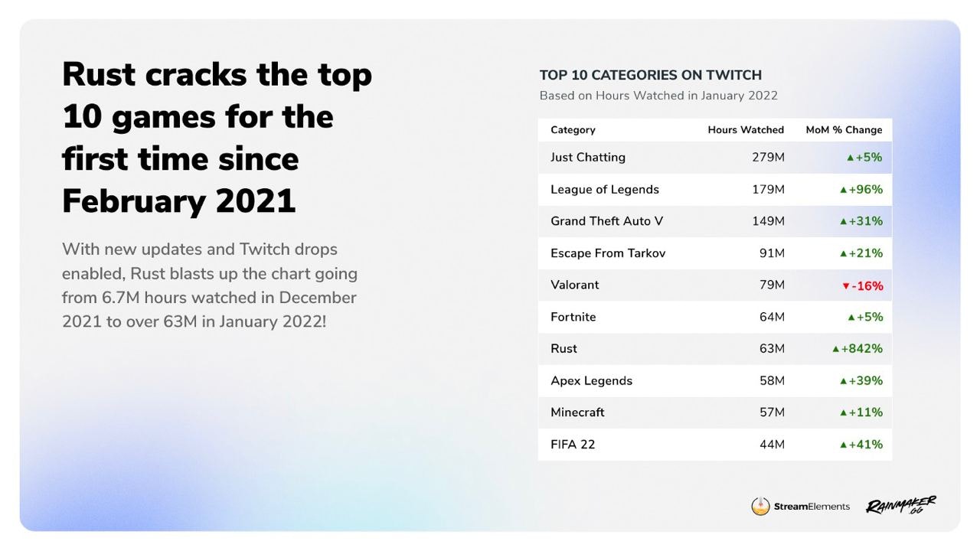Click the green arrow next to League of Legends' +96%

pos(843,191)
